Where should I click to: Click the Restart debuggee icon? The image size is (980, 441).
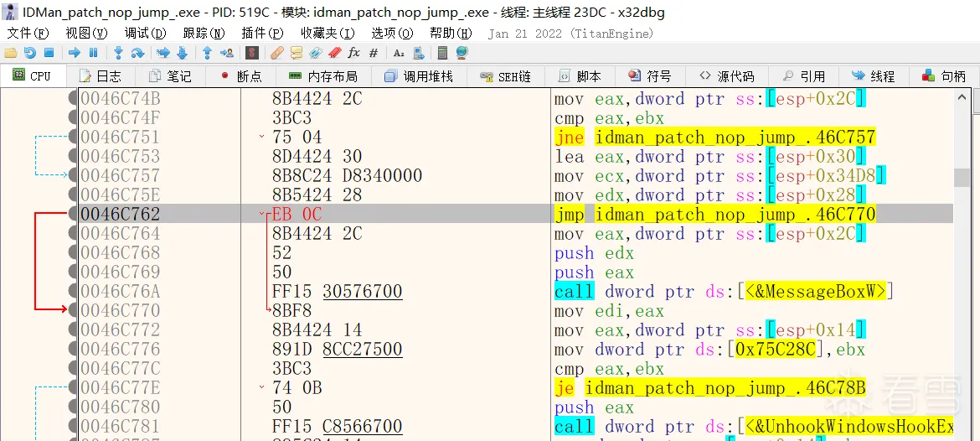click(x=29, y=53)
